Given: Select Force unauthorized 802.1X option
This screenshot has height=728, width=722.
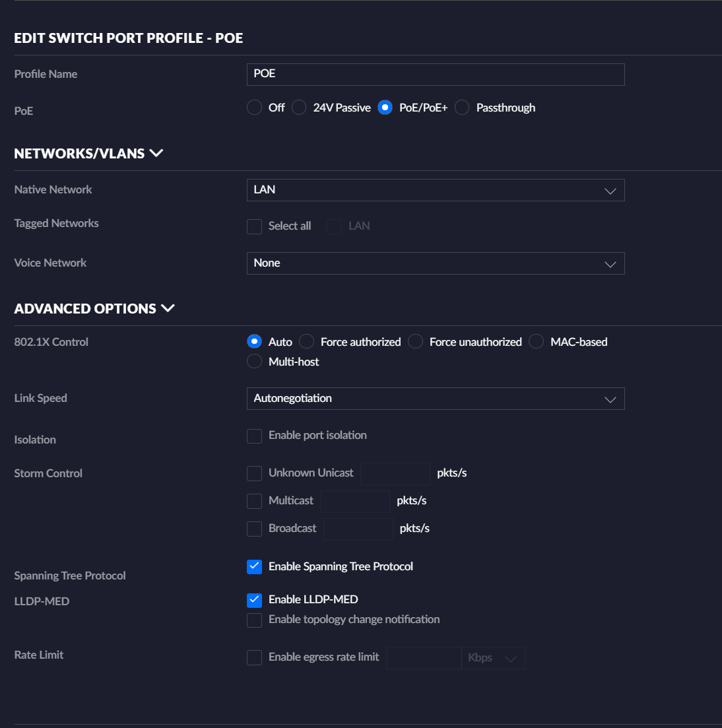Looking at the screenshot, I should point(415,342).
